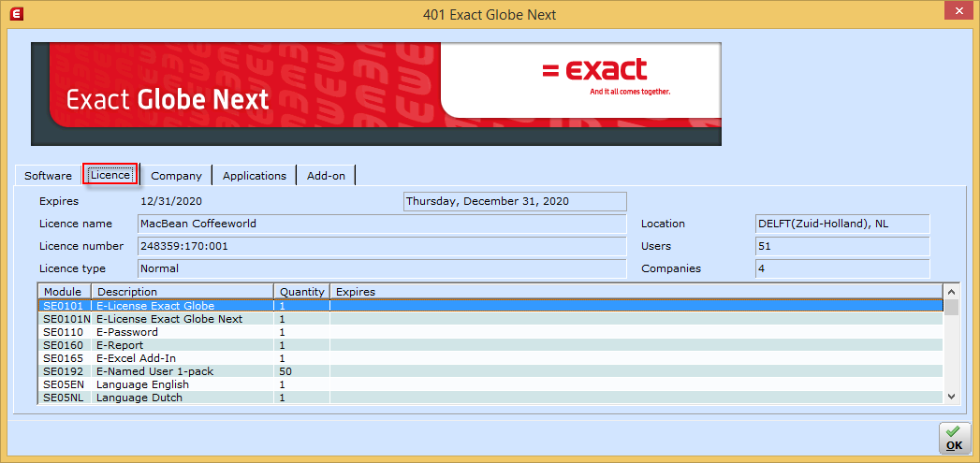The width and height of the screenshot is (980, 463).
Task: Click the Quantity column header
Action: (x=302, y=292)
